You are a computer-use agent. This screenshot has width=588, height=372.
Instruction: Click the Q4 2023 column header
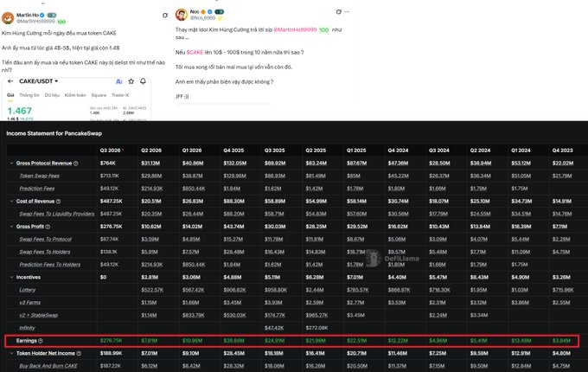(563, 151)
